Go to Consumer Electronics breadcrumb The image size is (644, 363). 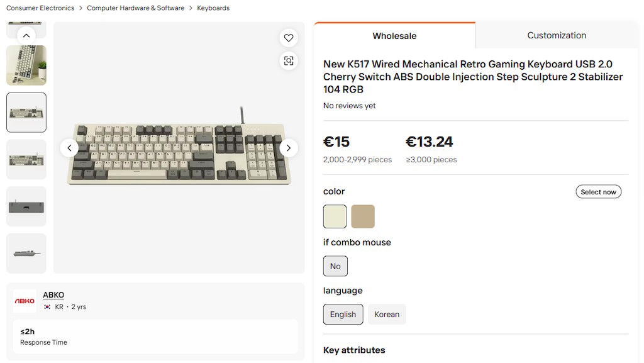pos(40,8)
